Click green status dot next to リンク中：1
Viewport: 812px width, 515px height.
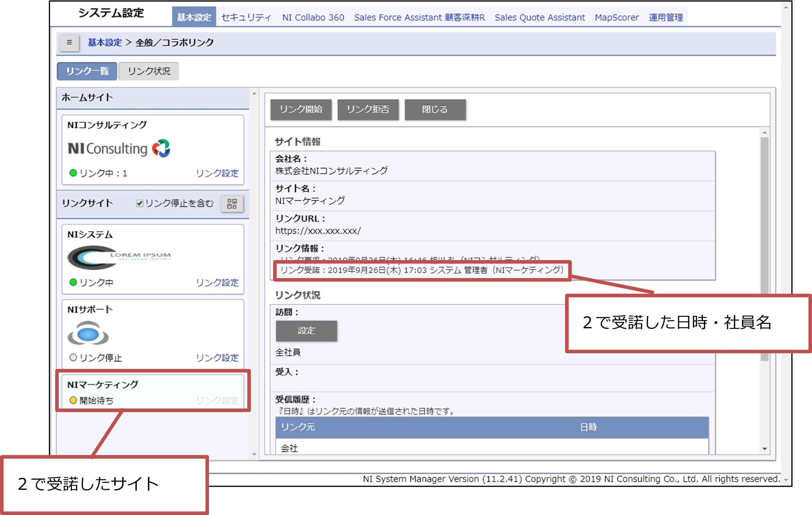click(73, 173)
